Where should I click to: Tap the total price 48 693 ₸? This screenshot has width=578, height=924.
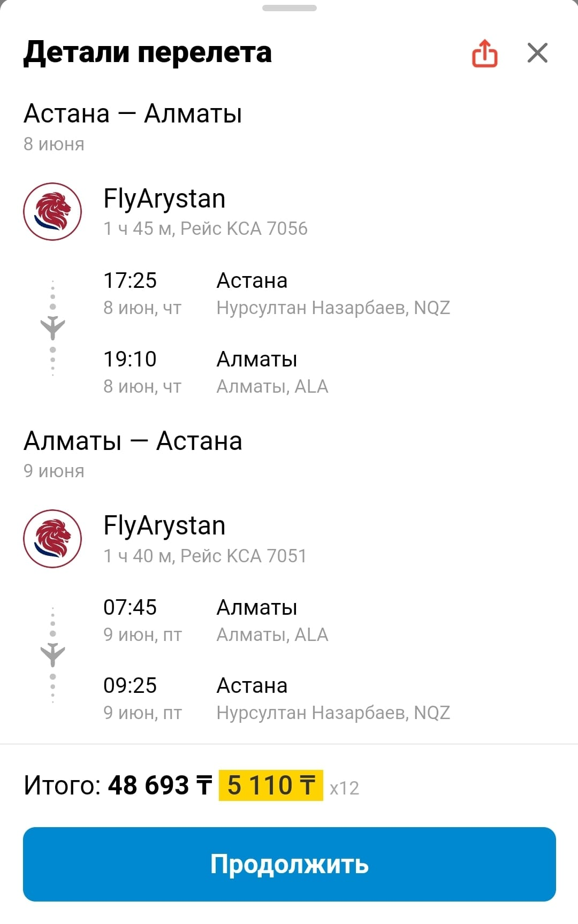[160, 785]
